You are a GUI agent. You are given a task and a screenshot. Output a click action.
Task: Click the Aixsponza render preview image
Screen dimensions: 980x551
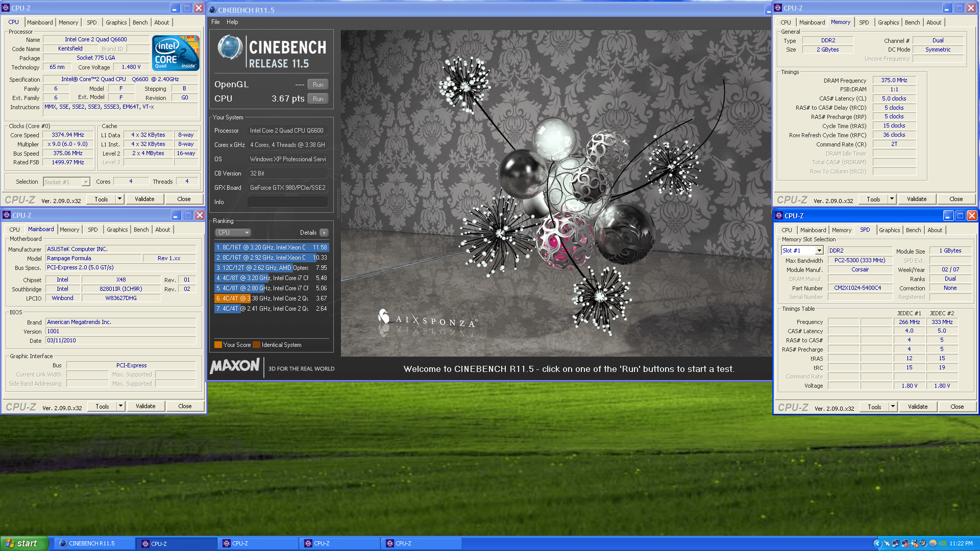pyautogui.click(x=556, y=193)
